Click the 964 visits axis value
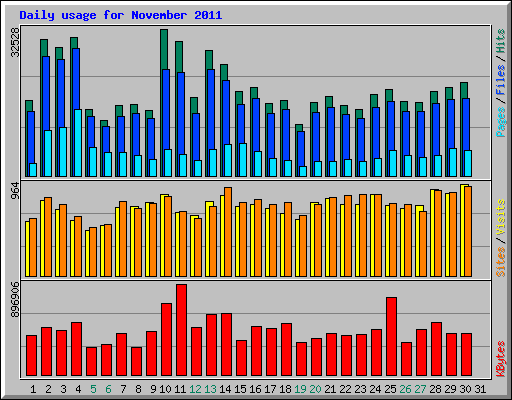 [15, 190]
